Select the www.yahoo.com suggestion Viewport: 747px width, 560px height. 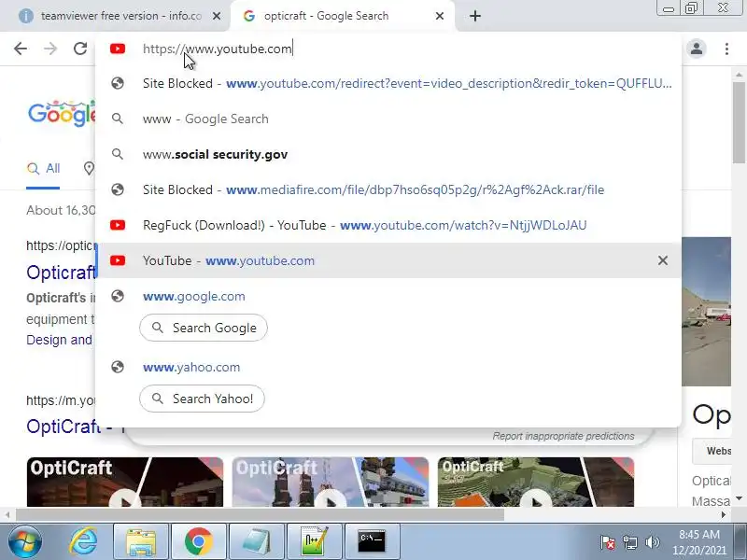(388, 367)
